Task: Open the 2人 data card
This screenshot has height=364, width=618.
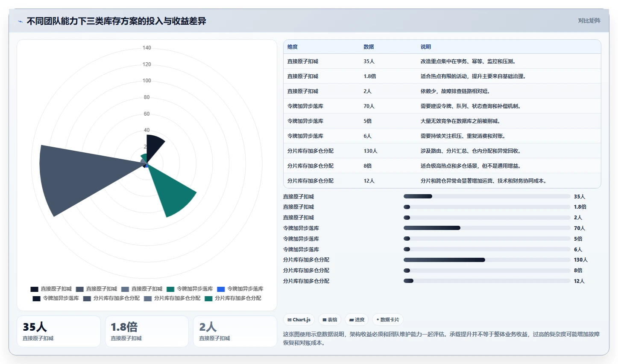Action: (235, 331)
